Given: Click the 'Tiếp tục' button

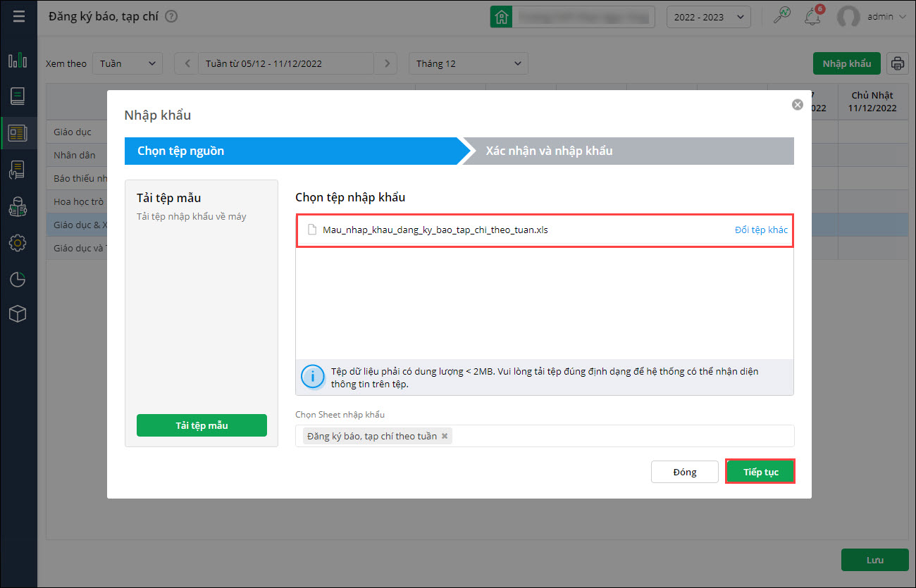Looking at the screenshot, I should click(760, 472).
